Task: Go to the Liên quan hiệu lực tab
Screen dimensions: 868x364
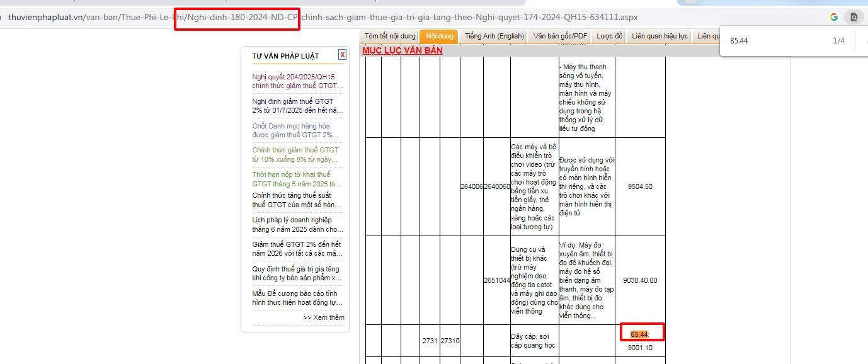Action: (660, 36)
